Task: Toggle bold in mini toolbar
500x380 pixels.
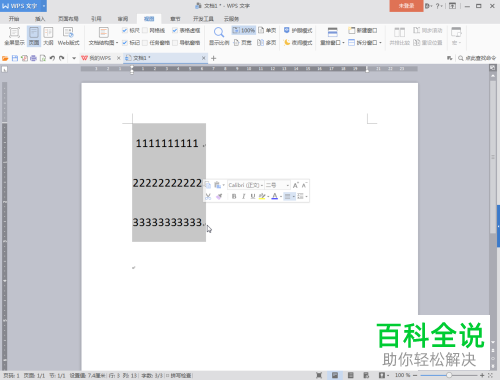Action: (234, 196)
